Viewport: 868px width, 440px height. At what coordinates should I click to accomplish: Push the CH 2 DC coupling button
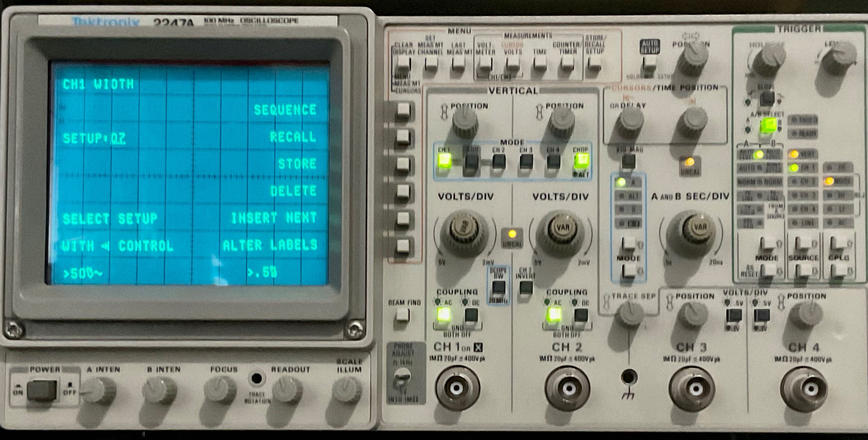[581, 315]
